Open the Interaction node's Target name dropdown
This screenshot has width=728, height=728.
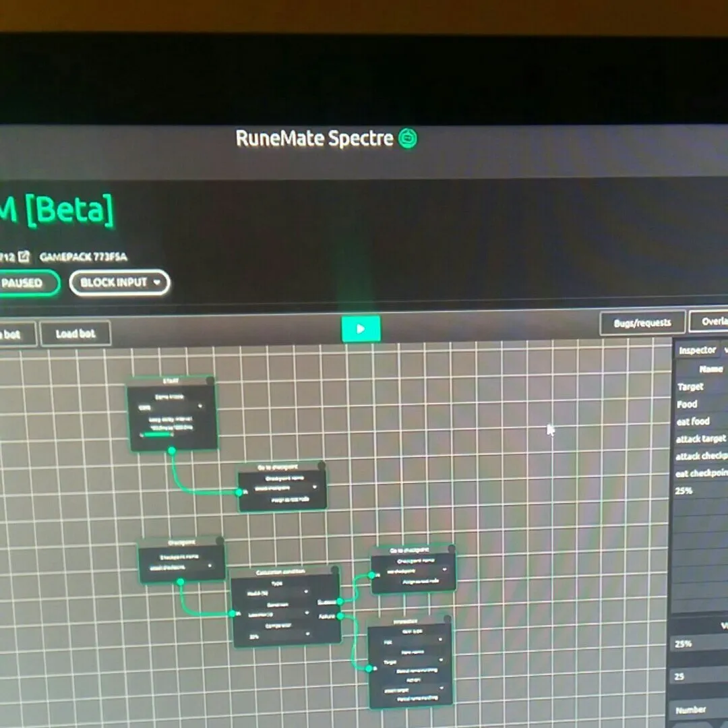(413, 661)
